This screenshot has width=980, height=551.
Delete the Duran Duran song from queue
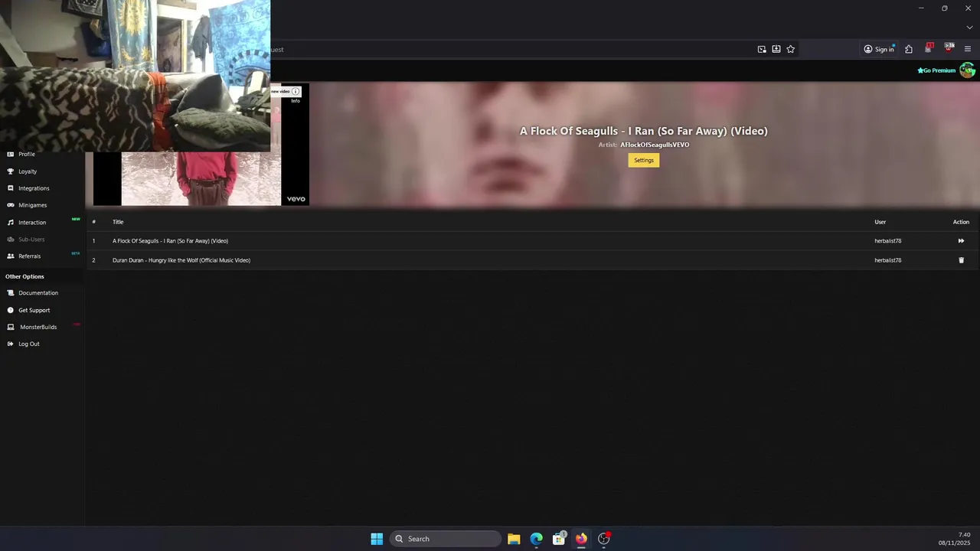click(962, 260)
